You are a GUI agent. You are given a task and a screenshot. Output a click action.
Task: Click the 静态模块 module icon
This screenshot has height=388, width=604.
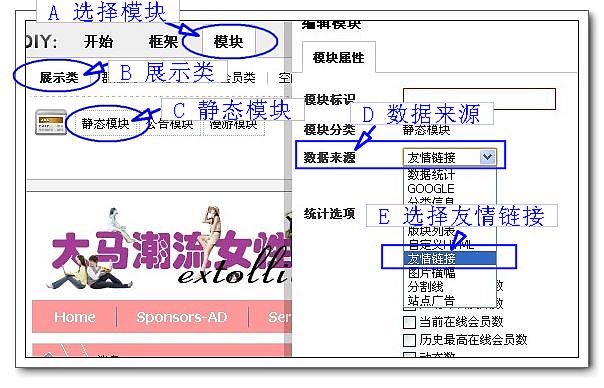[51, 122]
